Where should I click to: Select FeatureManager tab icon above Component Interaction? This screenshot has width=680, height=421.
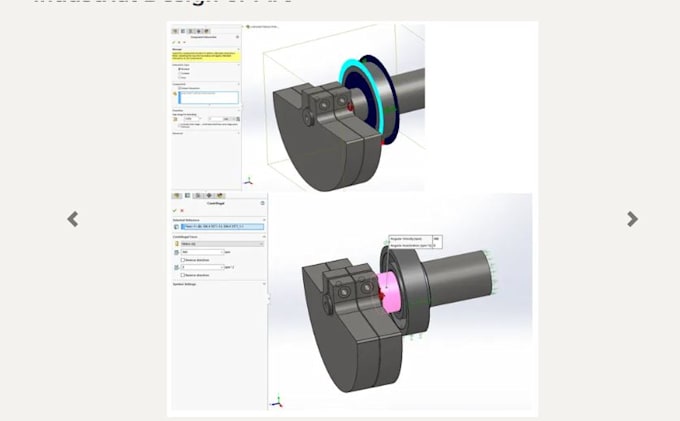pyautogui.click(x=175, y=31)
